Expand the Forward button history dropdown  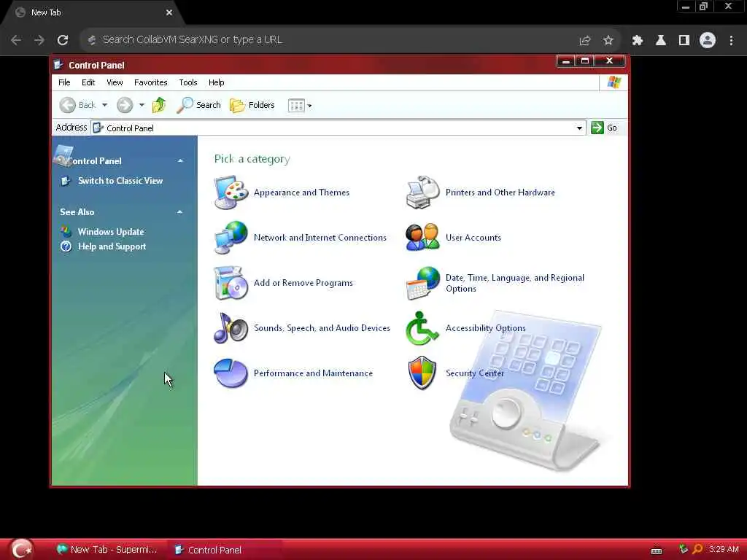tap(142, 105)
